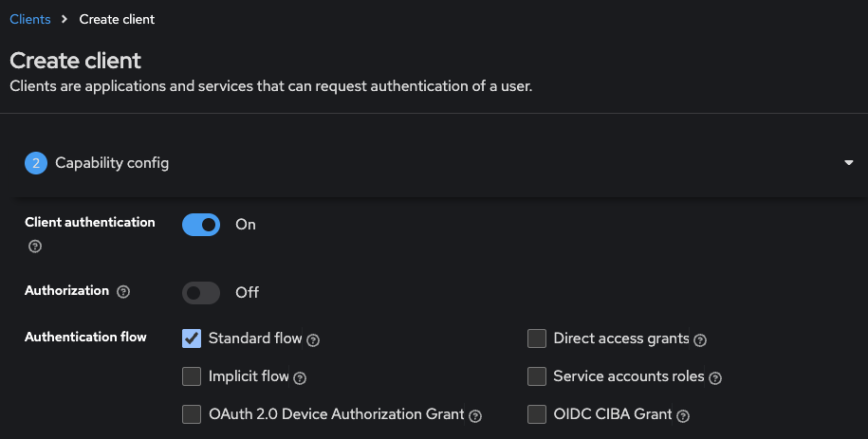This screenshot has width=868, height=439.
Task: Go to Clients breadcrumb link
Action: (x=30, y=19)
